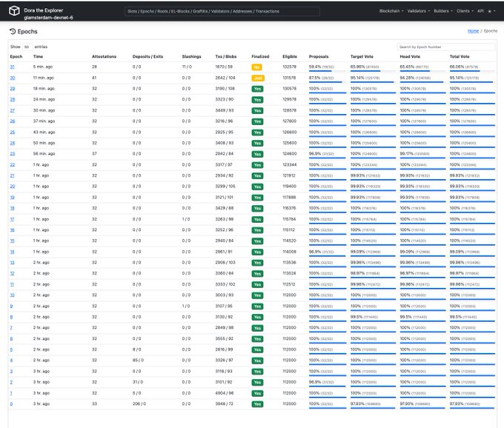Click the Home breadcrumb link

point(473,31)
